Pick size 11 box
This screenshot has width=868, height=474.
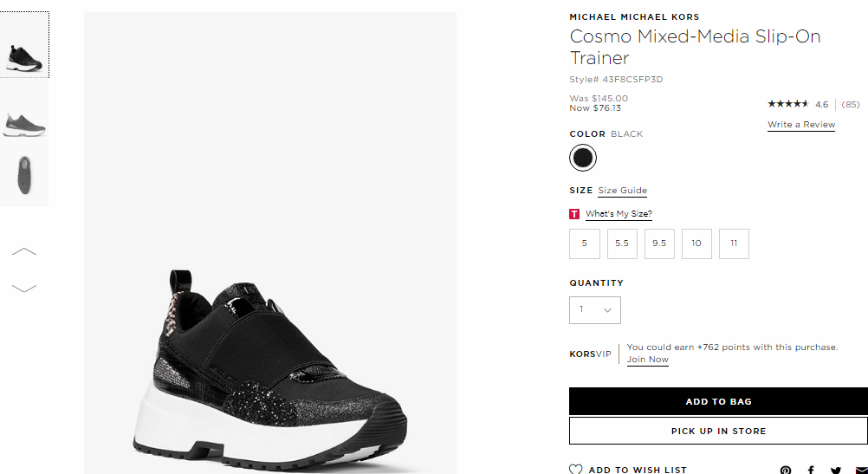coord(734,243)
